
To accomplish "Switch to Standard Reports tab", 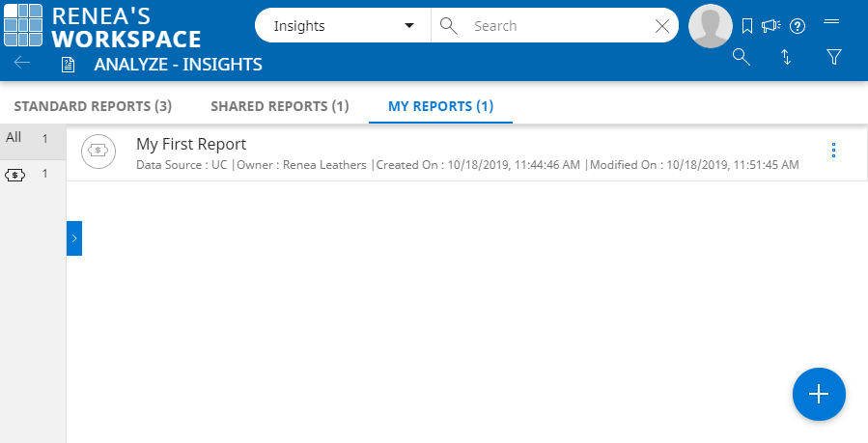I will coord(93,106).
